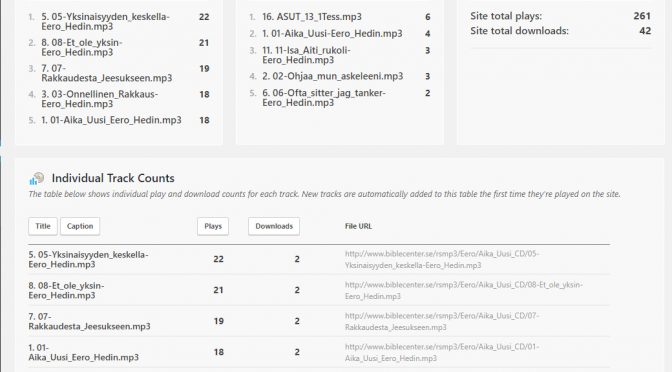Click download count 4 for 01-Aika_Uusi-Eero_Hedin.mp3
The height and width of the screenshot is (372, 672).
point(428,33)
